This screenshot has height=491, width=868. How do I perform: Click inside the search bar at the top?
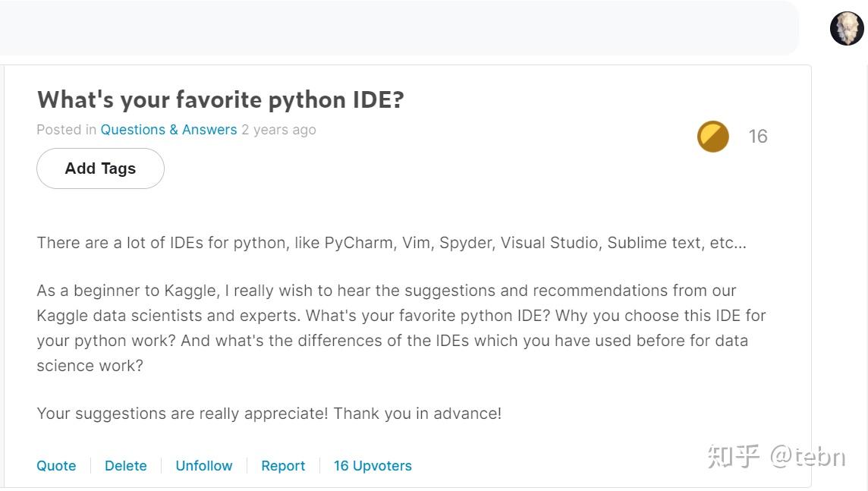[x=402, y=27]
